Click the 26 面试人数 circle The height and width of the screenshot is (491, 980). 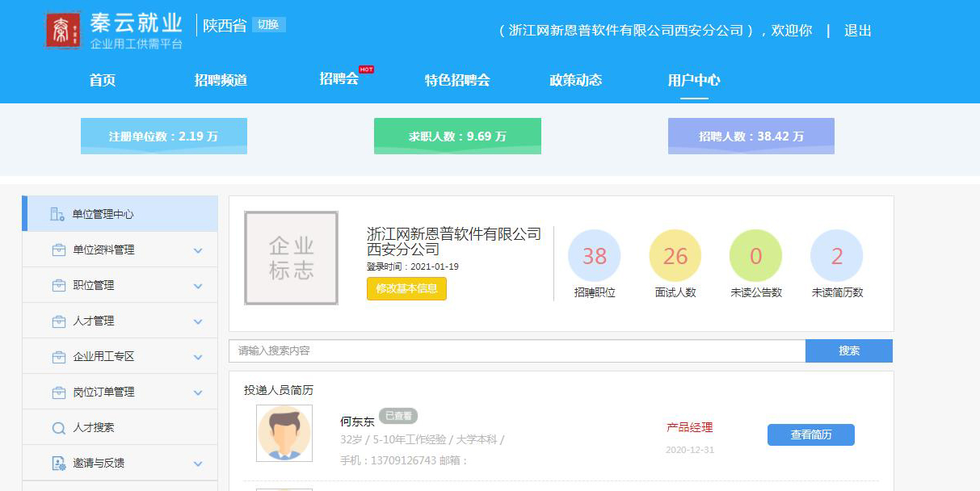(675, 256)
